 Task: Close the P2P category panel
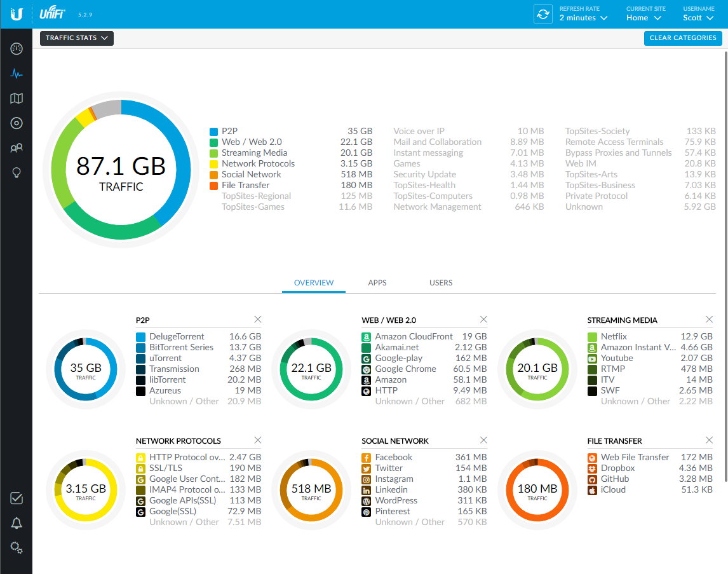click(x=258, y=320)
